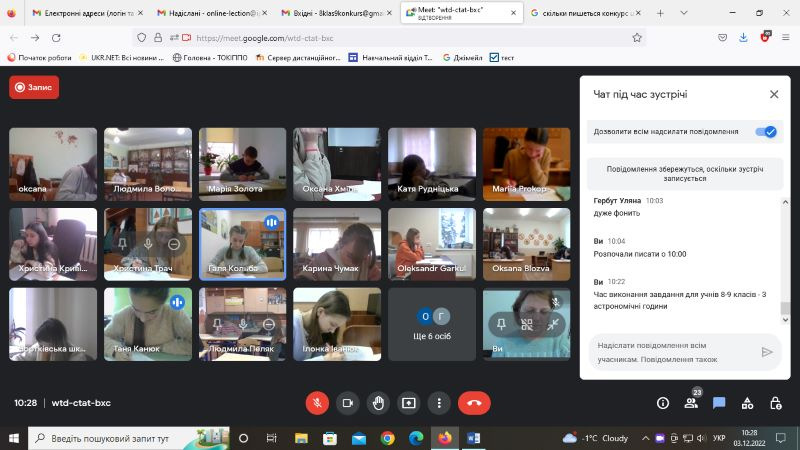Show hidden system tray icons chevron
Screen dimensions: 800x450
(x=645, y=438)
